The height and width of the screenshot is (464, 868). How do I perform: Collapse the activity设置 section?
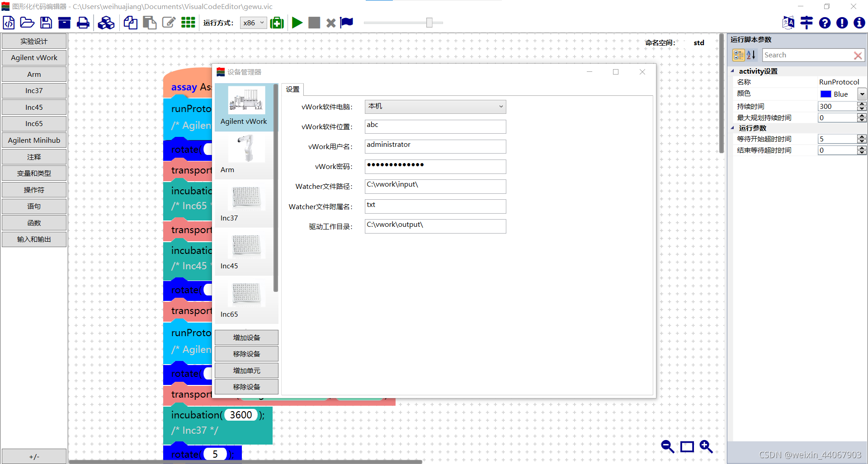[x=732, y=71]
